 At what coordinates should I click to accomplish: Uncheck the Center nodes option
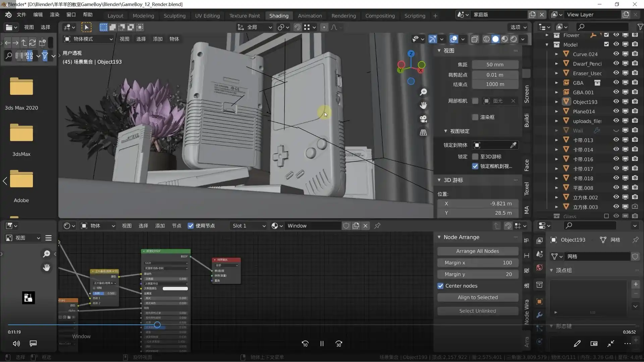[x=440, y=286]
